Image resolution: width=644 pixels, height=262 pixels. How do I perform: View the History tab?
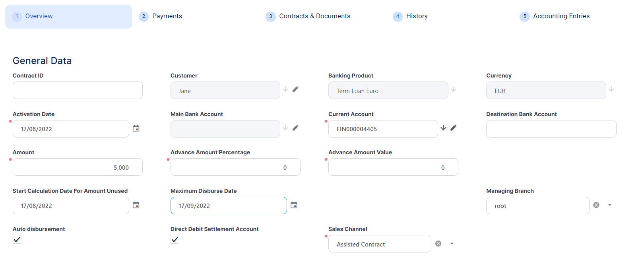pos(416,16)
